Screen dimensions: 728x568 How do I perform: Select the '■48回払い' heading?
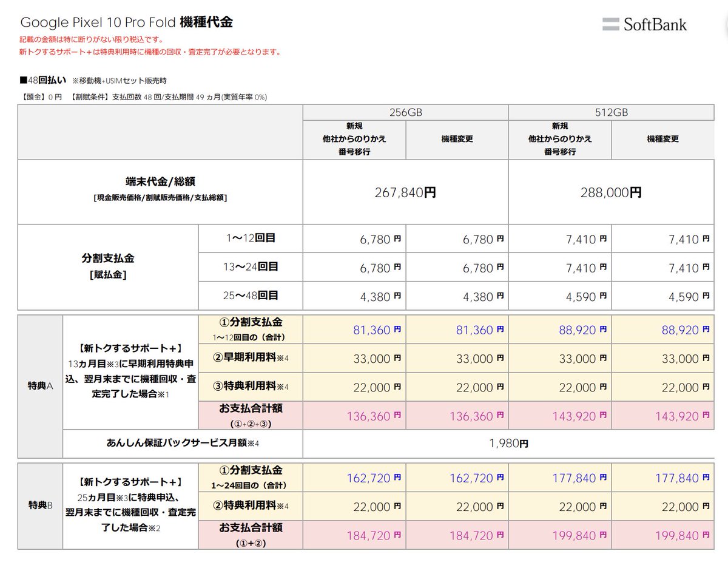[x=42, y=80]
